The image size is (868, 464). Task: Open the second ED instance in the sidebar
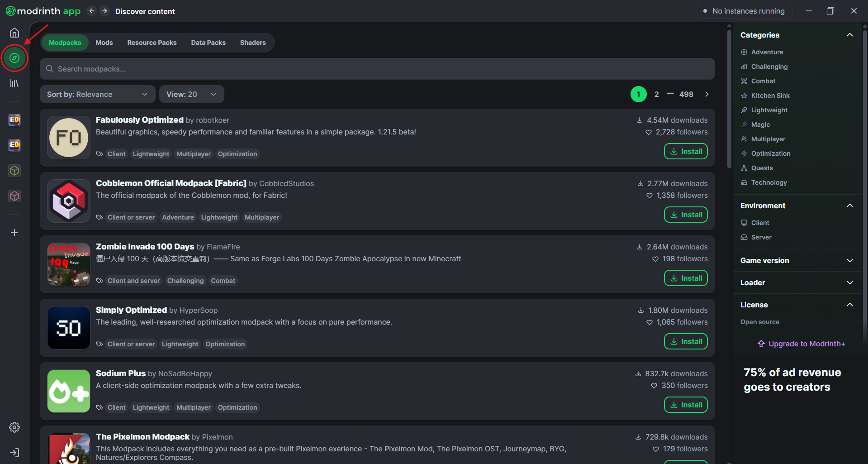(14, 145)
